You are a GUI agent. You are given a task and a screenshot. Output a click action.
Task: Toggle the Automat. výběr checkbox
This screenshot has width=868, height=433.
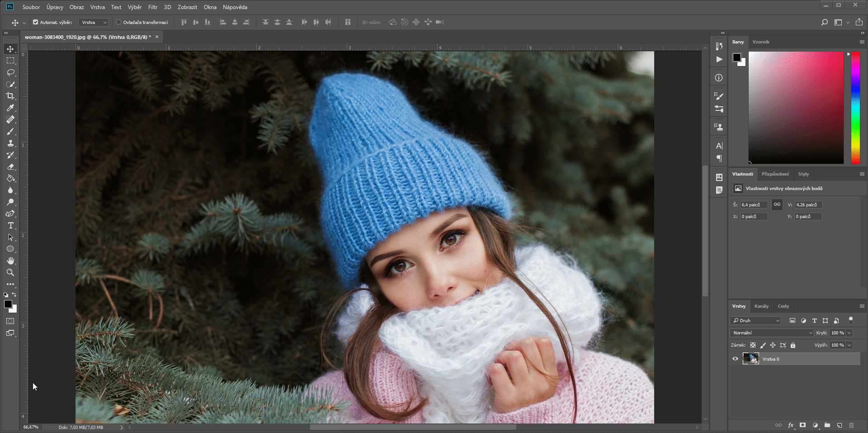pos(35,22)
